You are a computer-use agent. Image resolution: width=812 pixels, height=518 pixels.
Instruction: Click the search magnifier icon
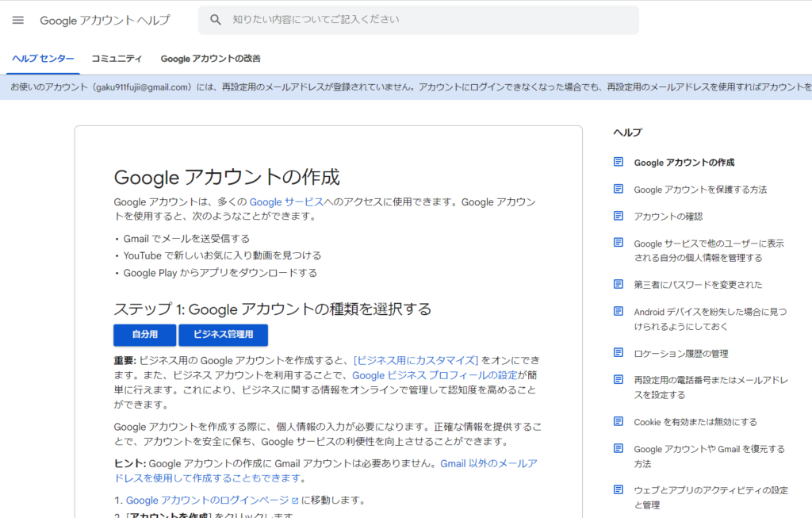click(x=216, y=20)
